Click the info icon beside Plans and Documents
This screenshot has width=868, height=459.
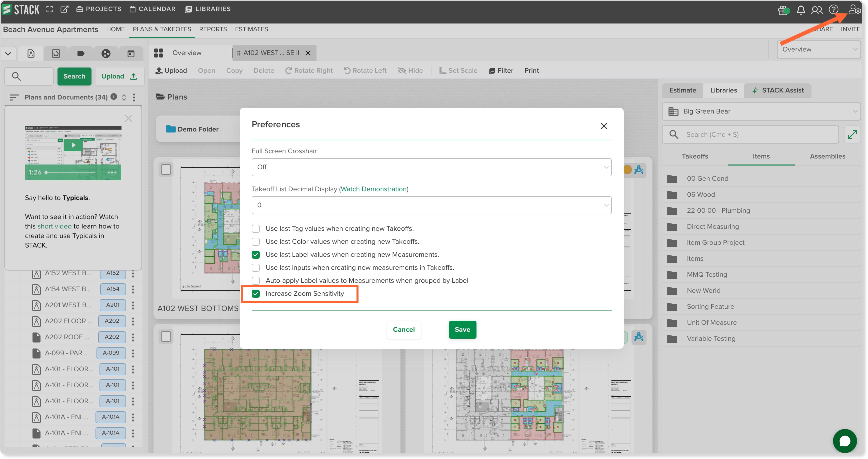(x=114, y=97)
